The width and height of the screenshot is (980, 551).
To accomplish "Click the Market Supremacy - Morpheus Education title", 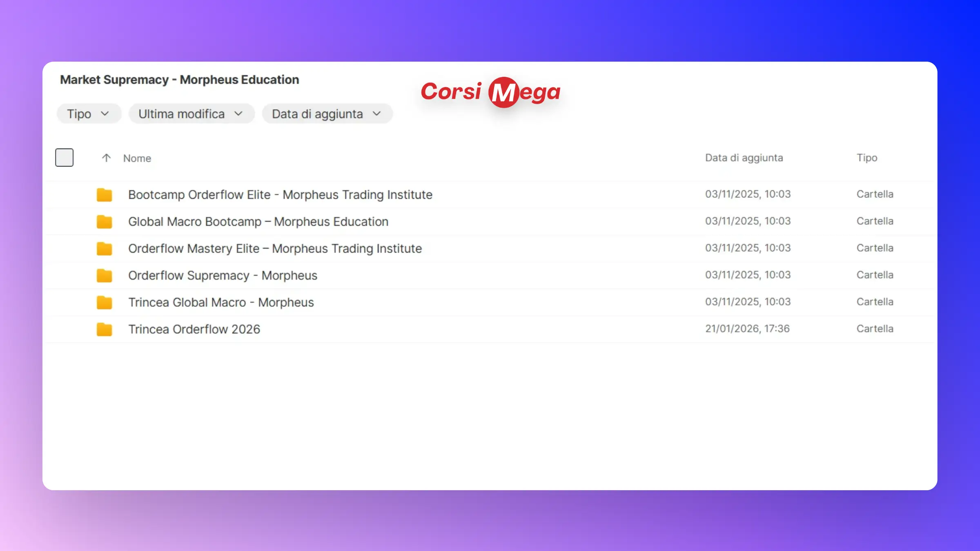I will pyautogui.click(x=180, y=80).
